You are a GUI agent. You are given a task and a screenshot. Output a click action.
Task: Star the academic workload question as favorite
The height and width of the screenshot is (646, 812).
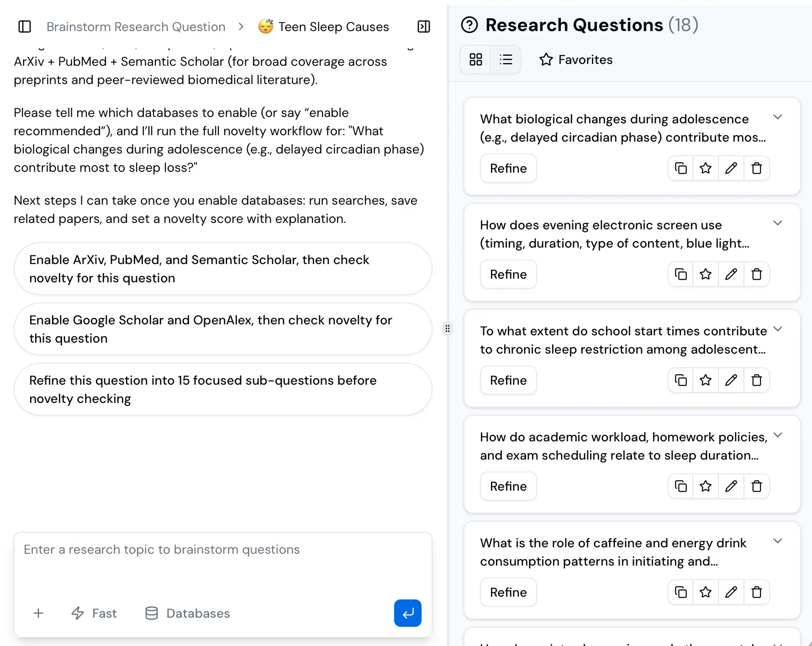coord(705,486)
